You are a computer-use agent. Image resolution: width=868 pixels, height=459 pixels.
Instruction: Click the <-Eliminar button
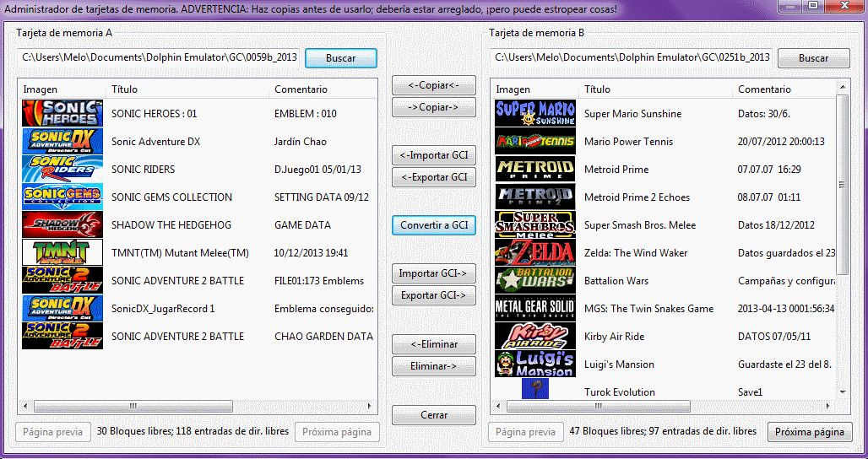(x=434, y=344)
